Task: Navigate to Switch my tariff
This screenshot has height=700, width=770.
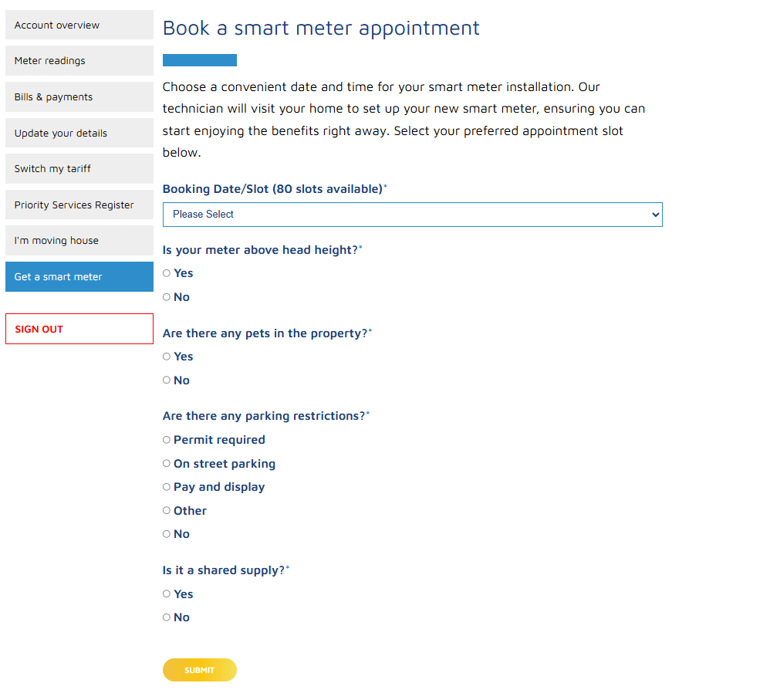Action: [x=79, y=169]
